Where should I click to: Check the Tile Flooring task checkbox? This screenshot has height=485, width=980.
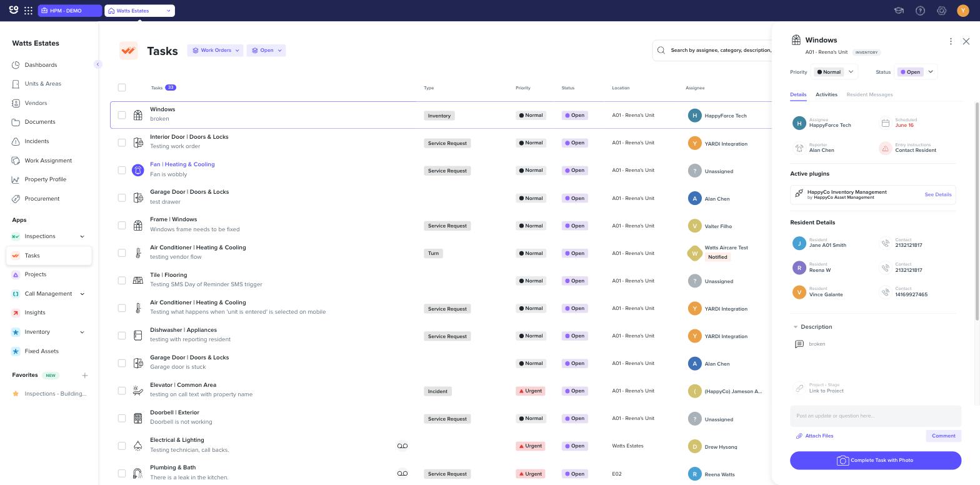point(122,280)
